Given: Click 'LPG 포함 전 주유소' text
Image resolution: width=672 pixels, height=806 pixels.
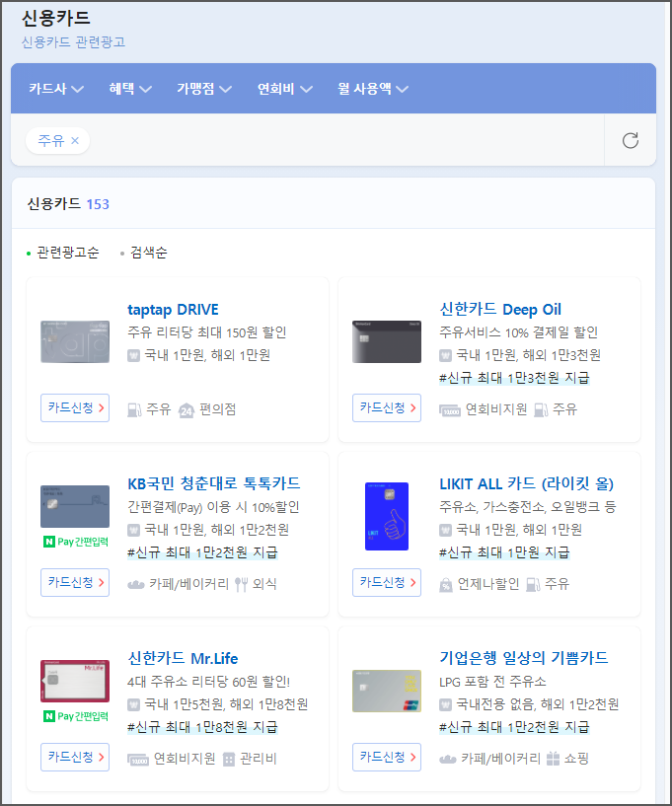Looking at the screenshot, I should coord(492,682).
